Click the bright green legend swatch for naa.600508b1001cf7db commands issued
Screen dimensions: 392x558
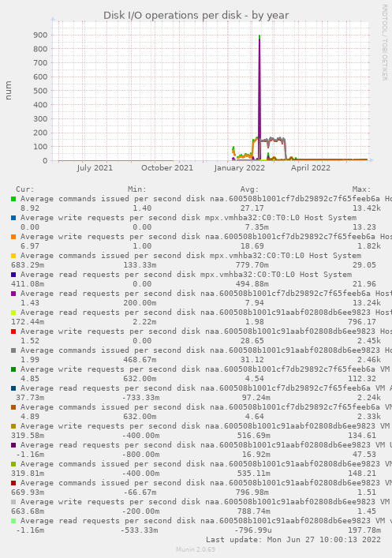point(13,199)
